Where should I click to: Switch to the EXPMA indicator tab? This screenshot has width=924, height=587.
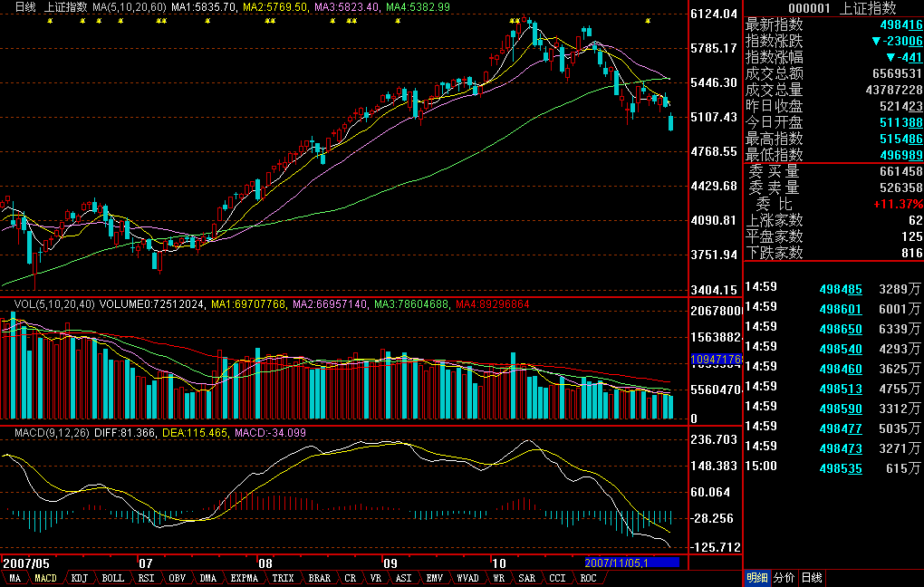coord(245,578)
